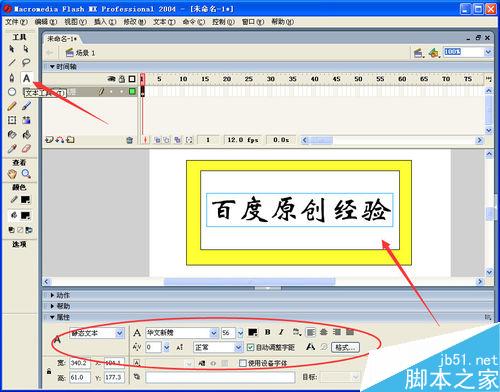
Task: Open the font size 56 slider arrow
Action: point(240,333)
